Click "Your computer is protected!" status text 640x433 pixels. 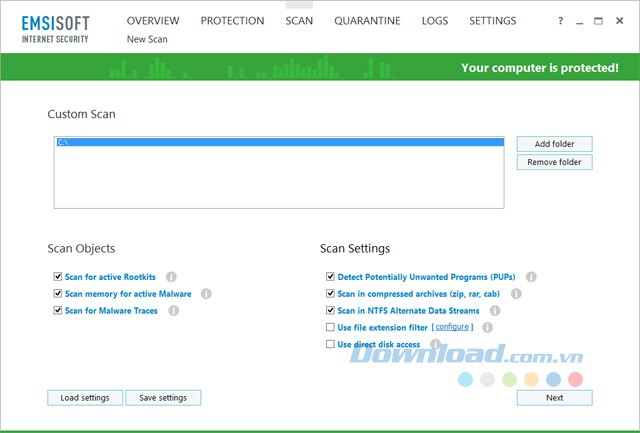540,68
